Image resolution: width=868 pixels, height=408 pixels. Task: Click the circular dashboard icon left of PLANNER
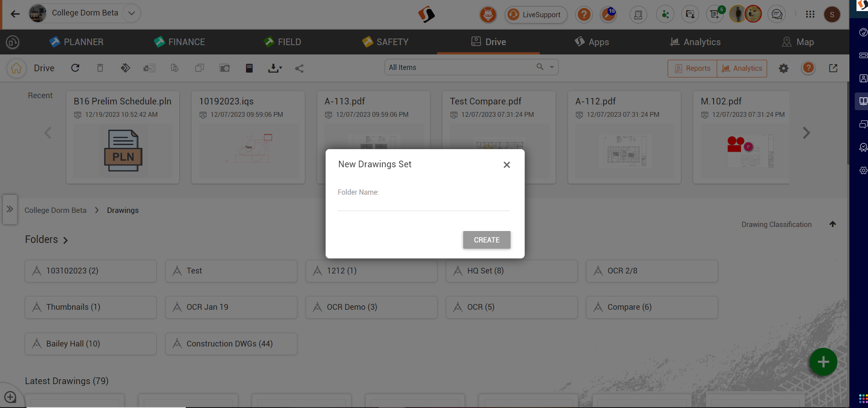click(x=12, y=42)
